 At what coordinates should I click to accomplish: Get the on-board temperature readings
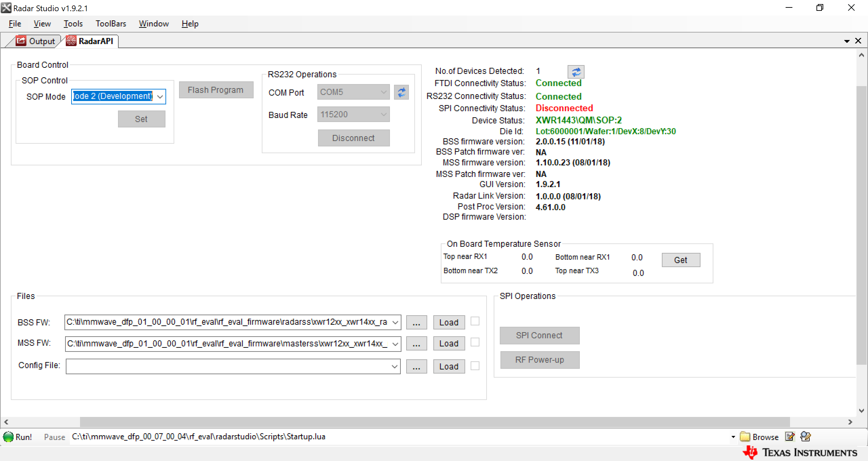[x=681, y=260]
